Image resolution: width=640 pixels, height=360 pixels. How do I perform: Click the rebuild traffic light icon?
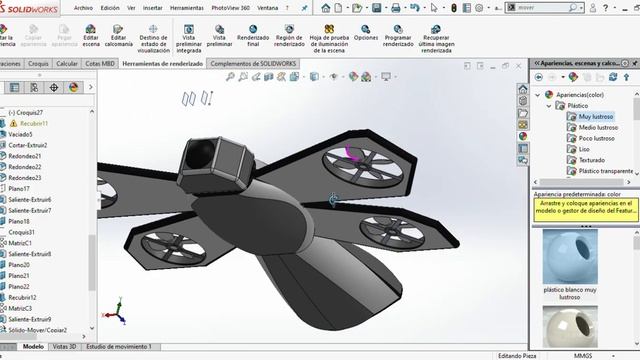coord(453,8)
